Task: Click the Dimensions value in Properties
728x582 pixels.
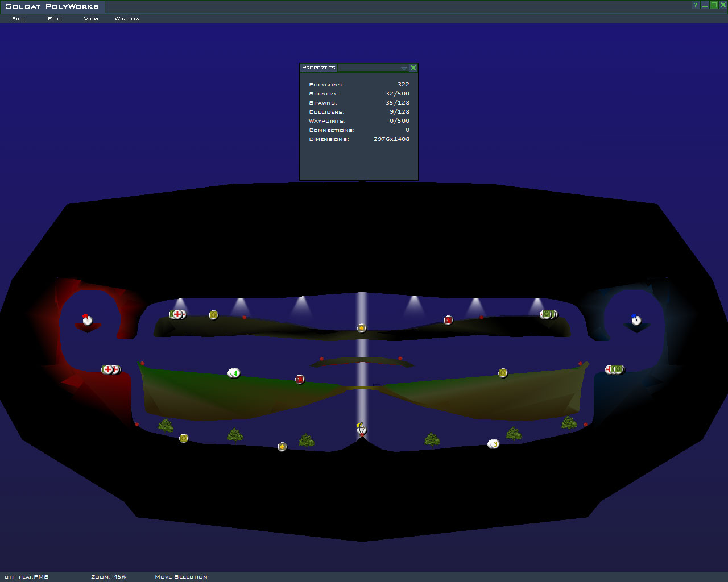Action: (x=391, y=139)
